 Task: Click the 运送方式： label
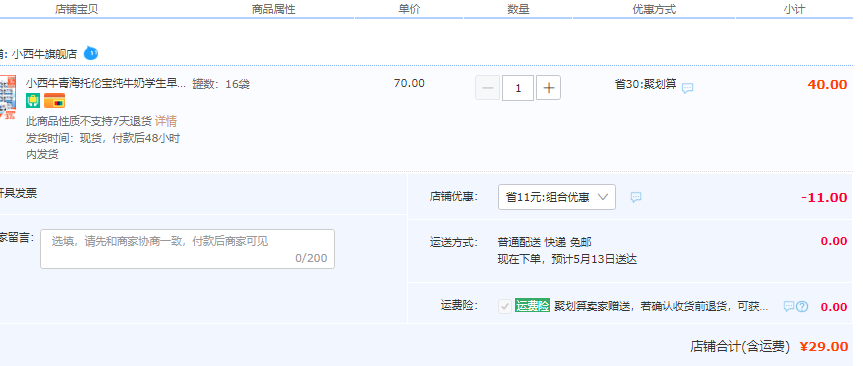pyautogui.click(x=454, y=242)
